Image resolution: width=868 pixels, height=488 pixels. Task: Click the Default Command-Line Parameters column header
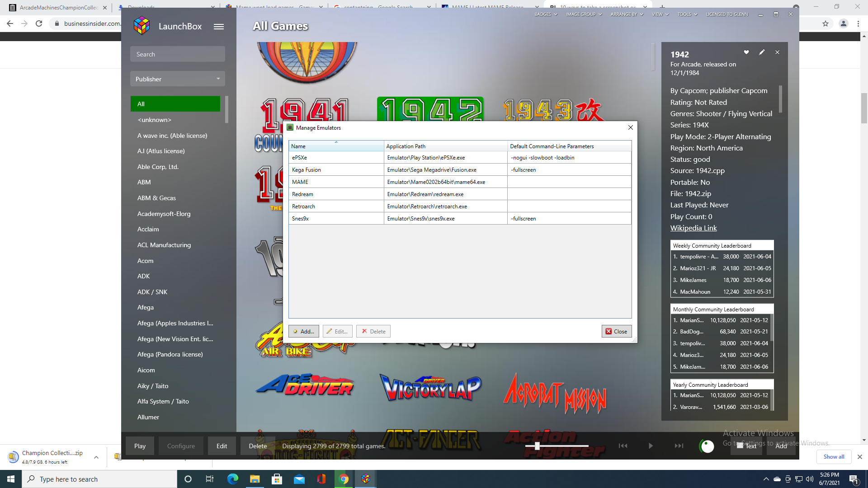point(570,146)
